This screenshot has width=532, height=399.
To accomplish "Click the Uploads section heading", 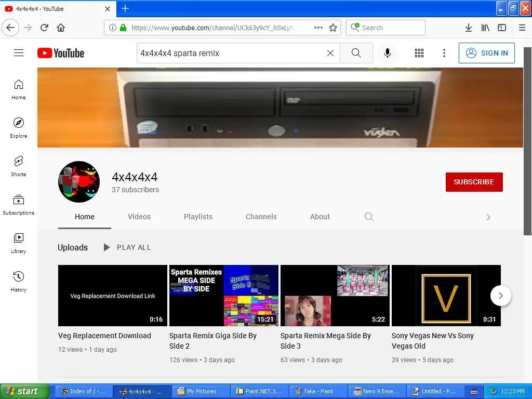I will click(73, 247).
